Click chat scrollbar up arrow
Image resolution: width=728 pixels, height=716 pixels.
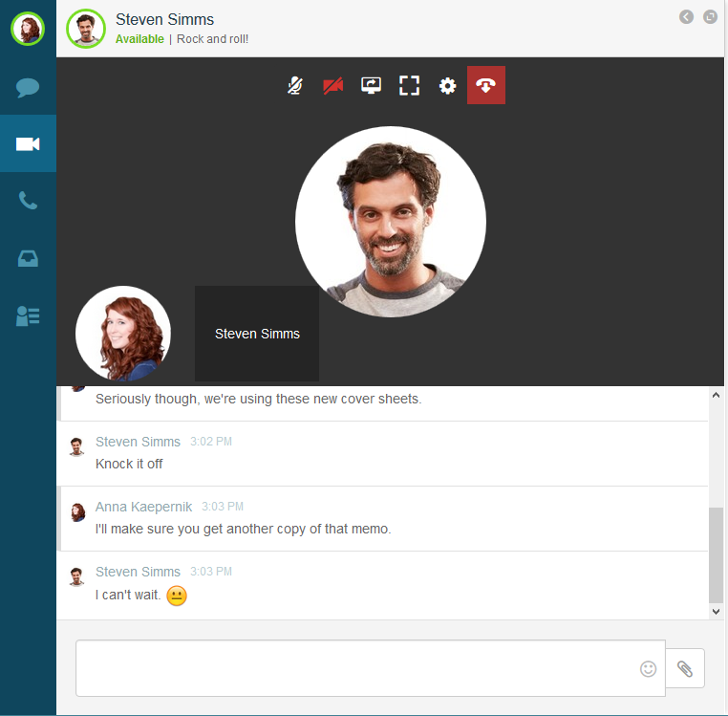(716, 395)
